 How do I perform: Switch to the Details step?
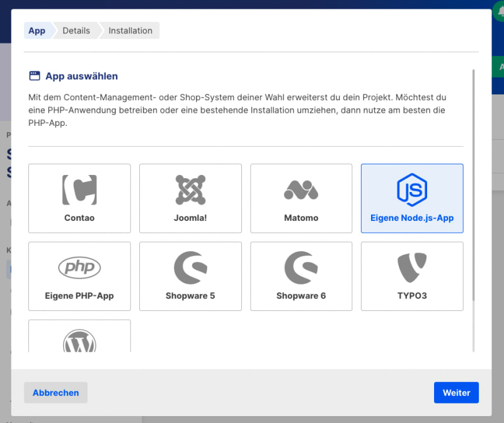76,30
